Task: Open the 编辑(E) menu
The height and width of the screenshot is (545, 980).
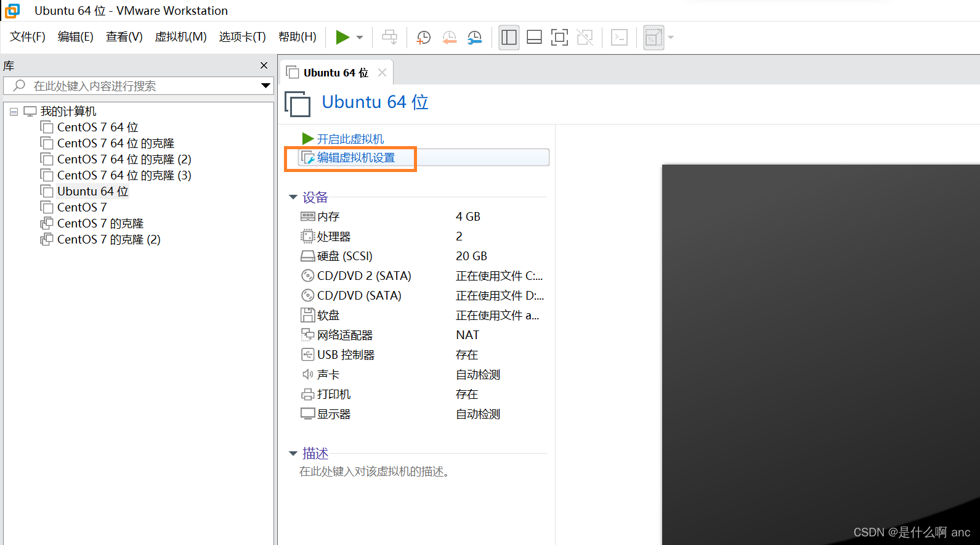Action: 76,37
